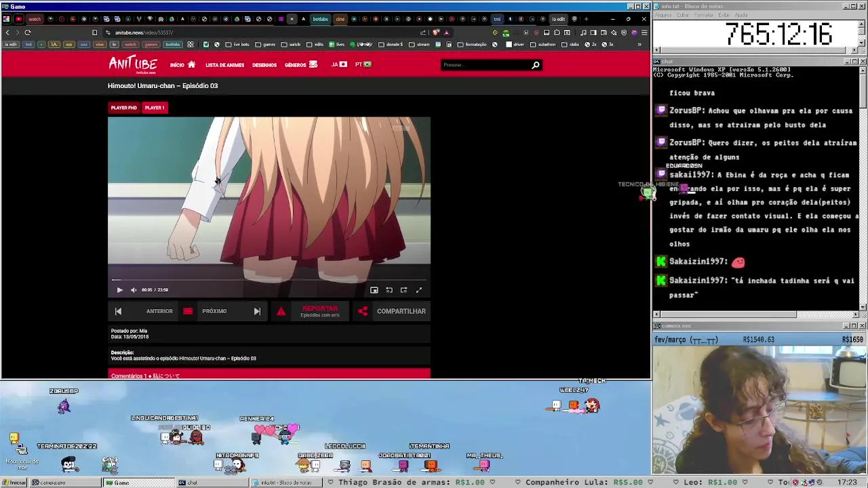Click the COMPARTILHAR button
The image size is (868, 488).
pos(401,311)
